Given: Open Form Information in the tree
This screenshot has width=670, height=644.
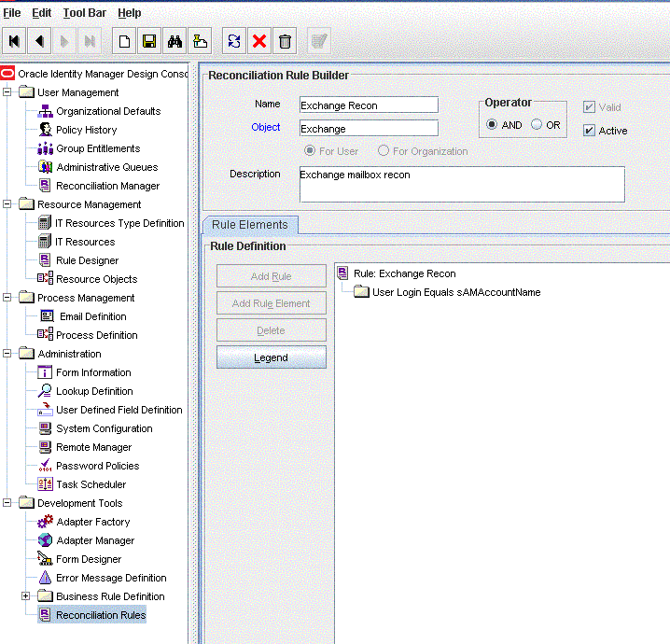Looking at the screenshot, I should 93,372.
